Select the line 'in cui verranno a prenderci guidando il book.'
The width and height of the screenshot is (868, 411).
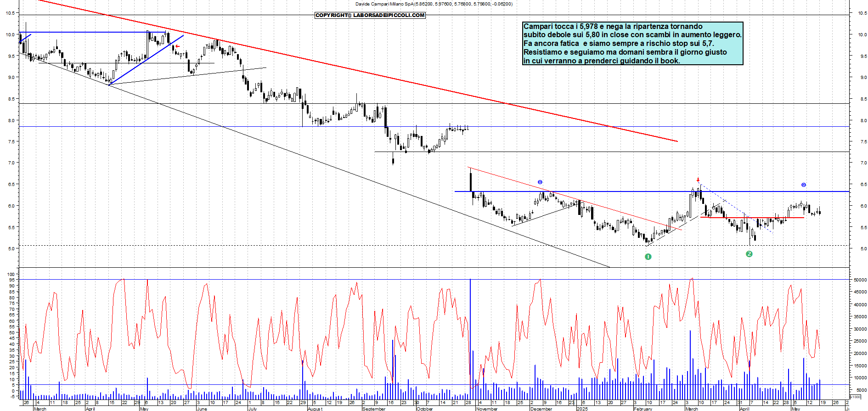[602, 61]
